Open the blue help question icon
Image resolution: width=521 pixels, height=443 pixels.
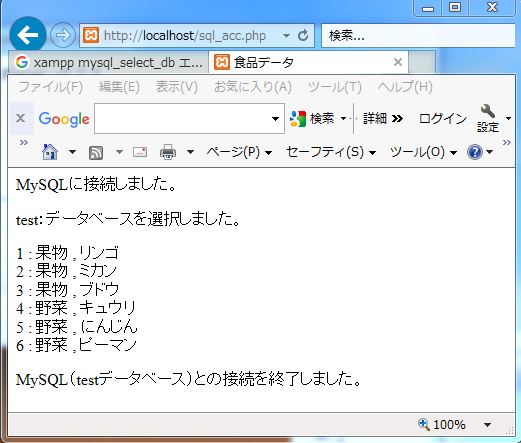pos(475,152)
